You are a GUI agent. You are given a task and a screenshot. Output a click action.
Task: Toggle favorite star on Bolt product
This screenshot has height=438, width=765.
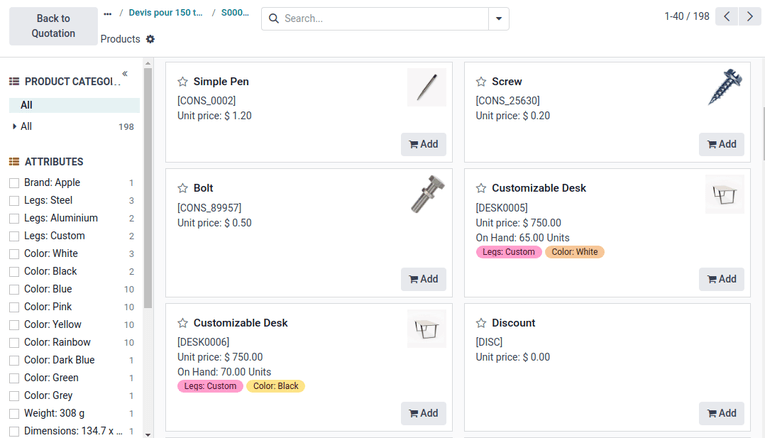183,188
